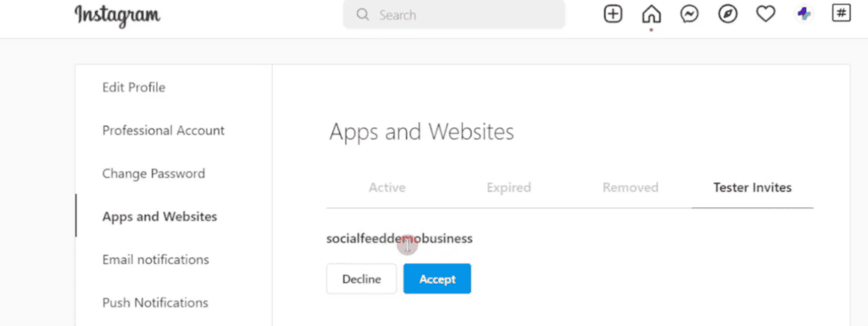Switch to the Removed tab
Viewport: 868px width, 326px height.
coord(631,187)
